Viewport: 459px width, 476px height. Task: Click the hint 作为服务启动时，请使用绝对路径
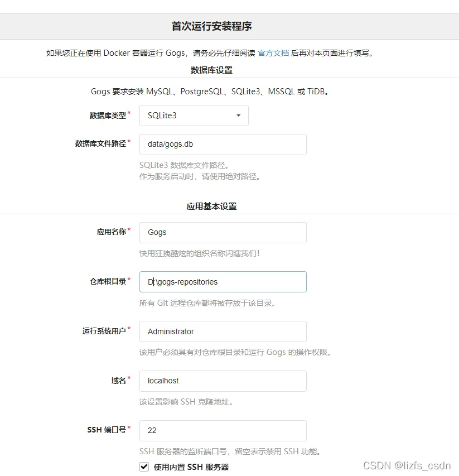click(x=200, y=176)
